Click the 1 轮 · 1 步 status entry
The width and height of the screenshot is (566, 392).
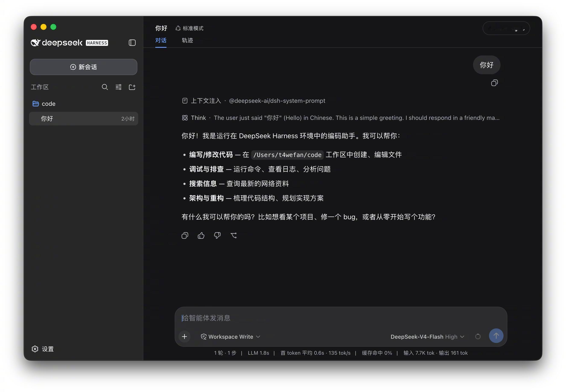coord(225,353)
